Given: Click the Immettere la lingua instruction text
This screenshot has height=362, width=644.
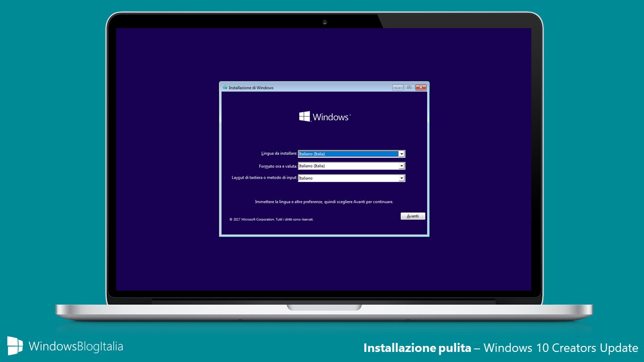Looking at the screenshot, I should pyautogui.click(x=324, y=202).
